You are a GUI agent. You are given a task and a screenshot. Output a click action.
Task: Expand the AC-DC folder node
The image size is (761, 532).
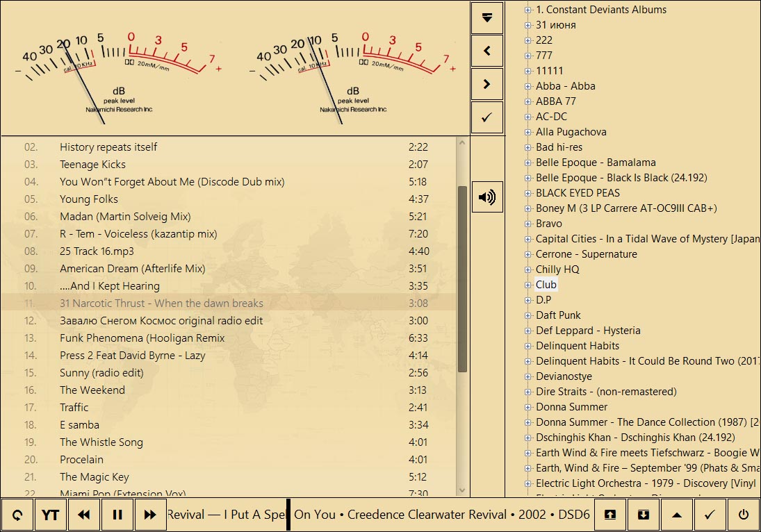pos(527,117)
